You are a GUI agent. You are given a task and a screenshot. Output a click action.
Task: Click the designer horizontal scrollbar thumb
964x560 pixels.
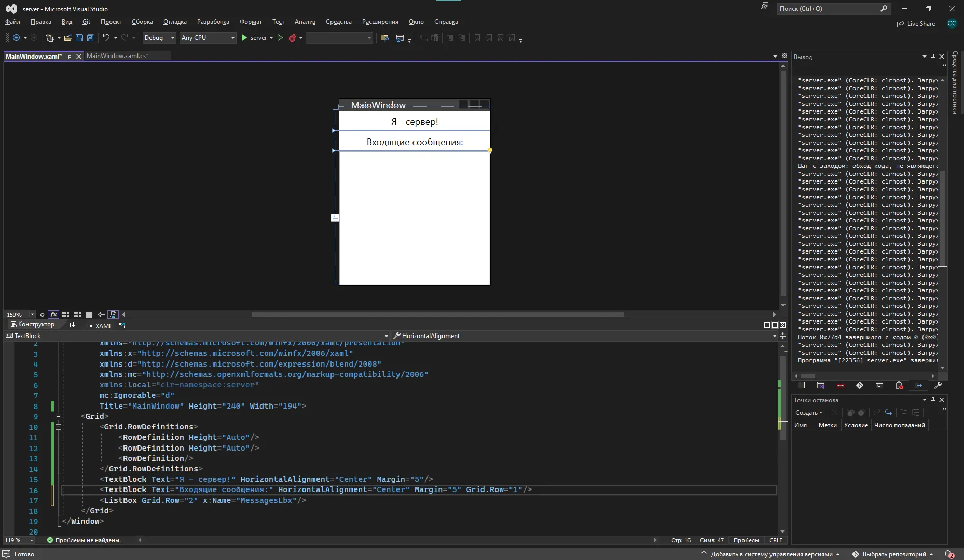pyautogui.click(x=437, y=314)
